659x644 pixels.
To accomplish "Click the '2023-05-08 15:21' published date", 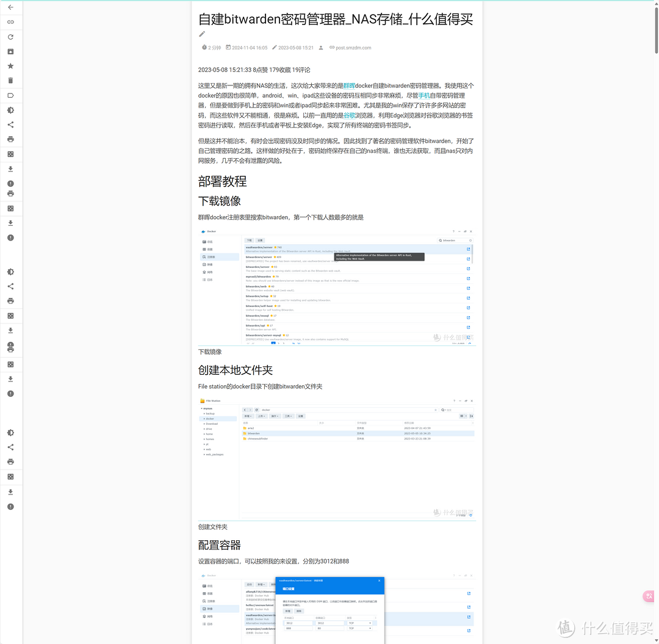I will click(293, 48).
